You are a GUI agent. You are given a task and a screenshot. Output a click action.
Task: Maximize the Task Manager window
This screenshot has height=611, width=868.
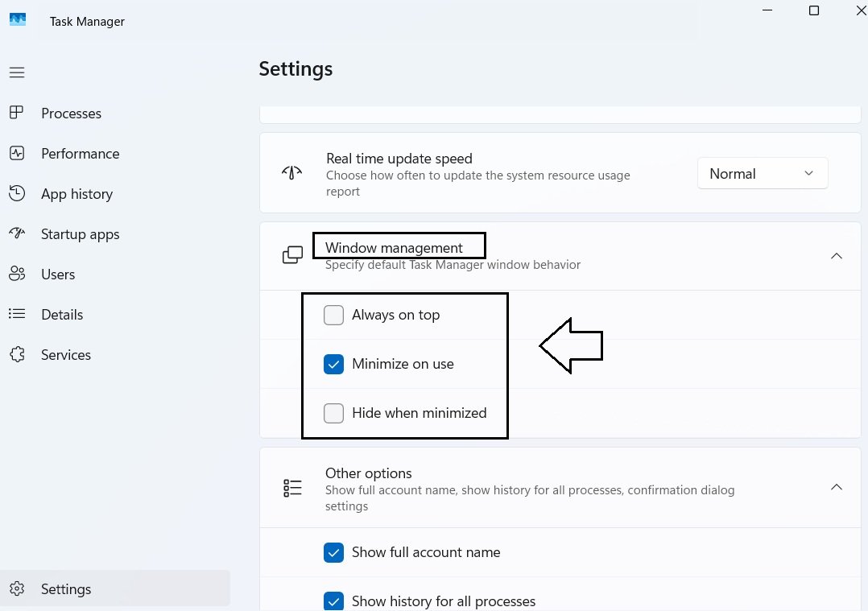coord(814,10)
